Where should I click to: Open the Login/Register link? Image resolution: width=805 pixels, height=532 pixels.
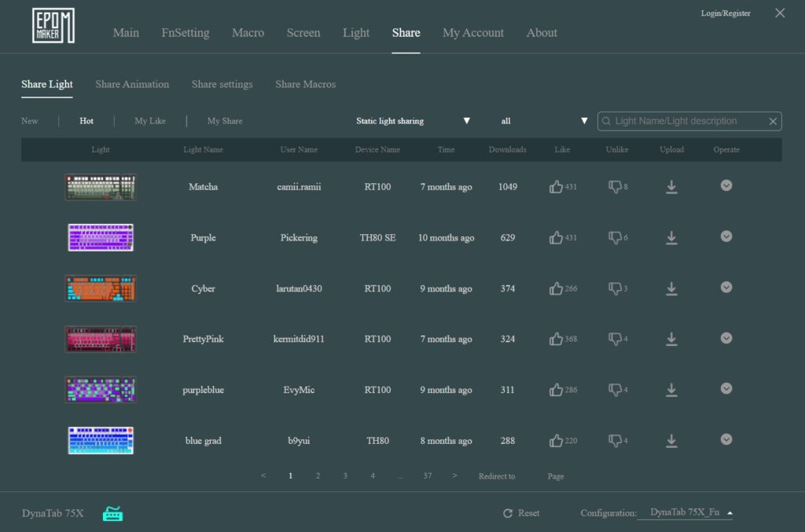click(725, 13)
